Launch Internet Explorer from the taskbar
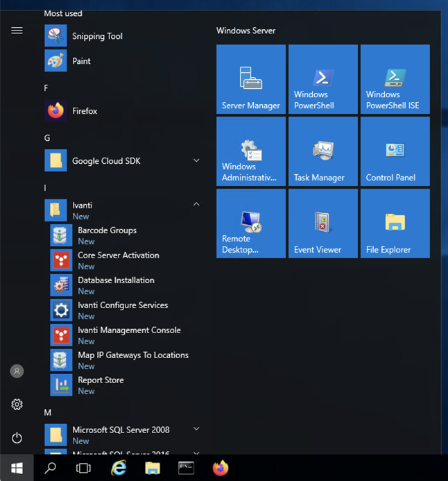448x481 pixels. coord(119,468)
